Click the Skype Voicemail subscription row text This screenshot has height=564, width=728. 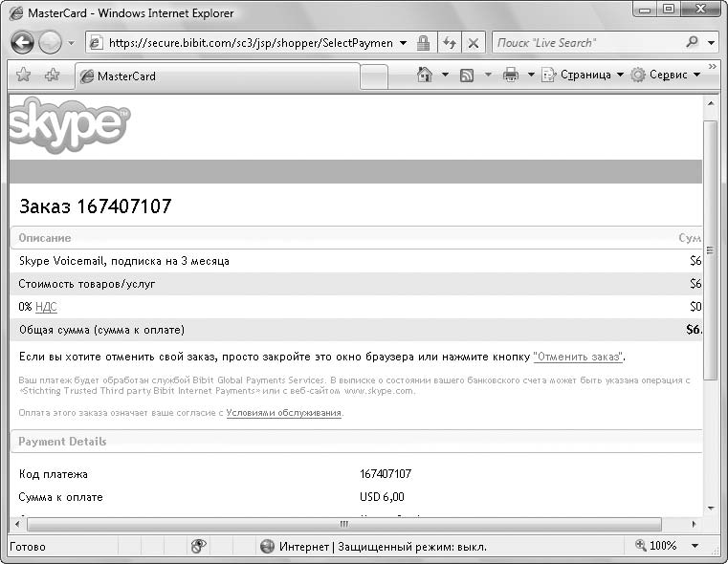point(124,261)
